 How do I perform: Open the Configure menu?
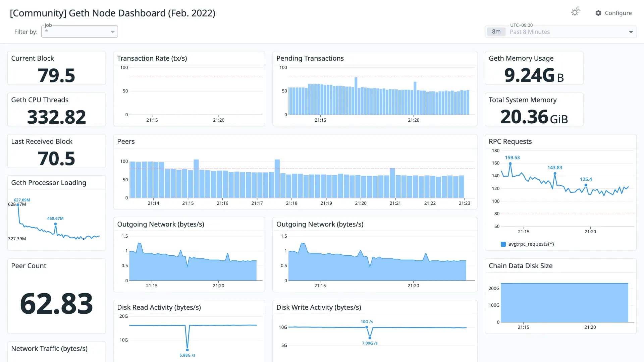pos(613,13)
